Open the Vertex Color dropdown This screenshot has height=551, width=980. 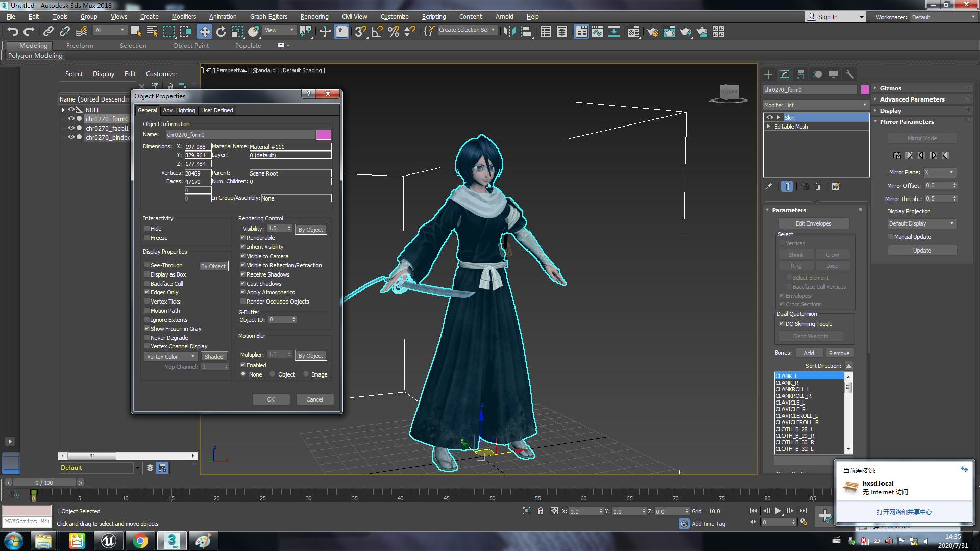[x=170, y=357]
